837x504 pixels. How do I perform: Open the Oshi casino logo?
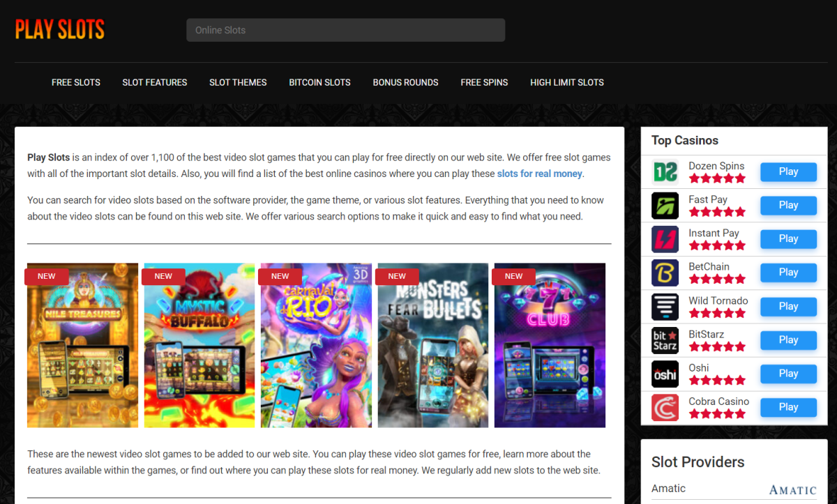(665, 374)
